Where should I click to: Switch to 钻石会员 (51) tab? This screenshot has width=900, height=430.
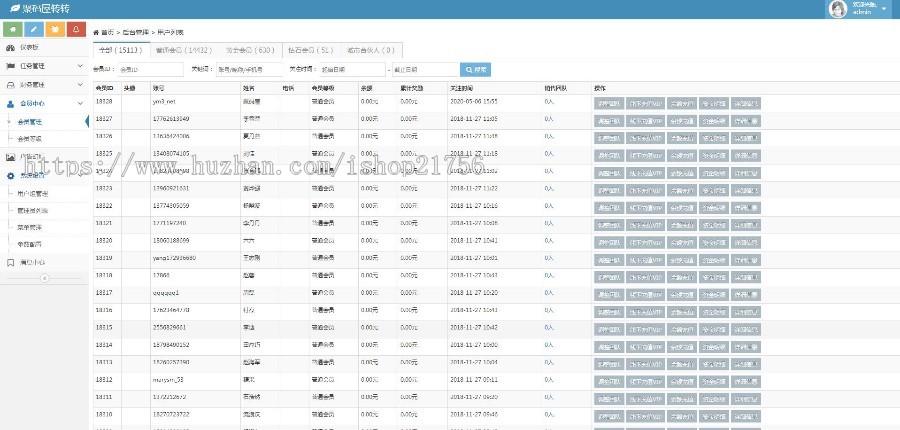point(311,50)
